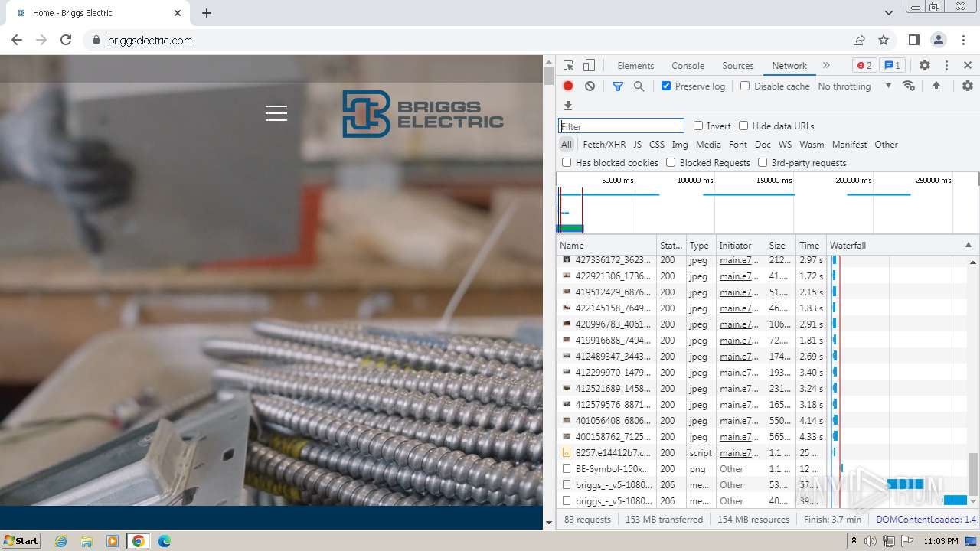Open Chrome profile avatar
The width and height of the screenshot is (980, 551).
point(939,40)
